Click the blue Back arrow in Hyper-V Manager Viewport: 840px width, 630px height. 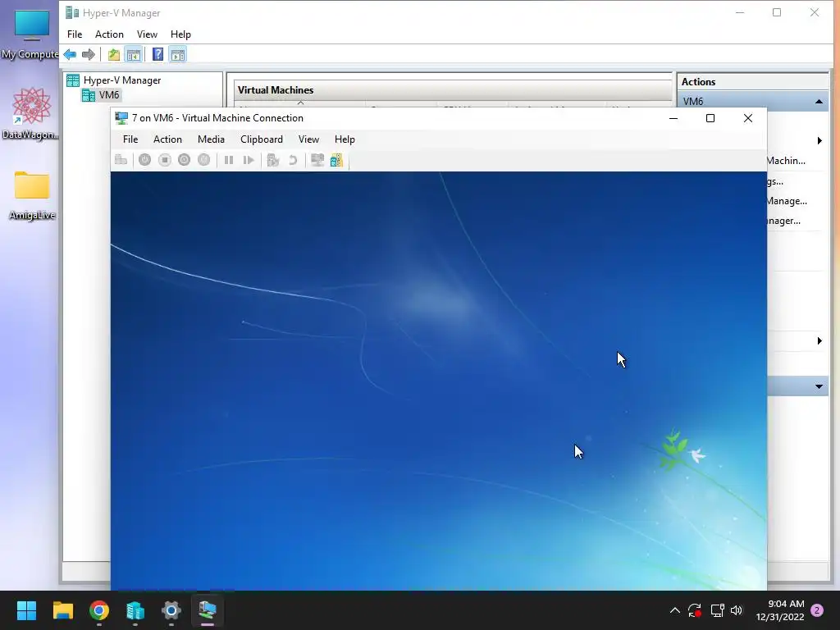coord(70,54)
